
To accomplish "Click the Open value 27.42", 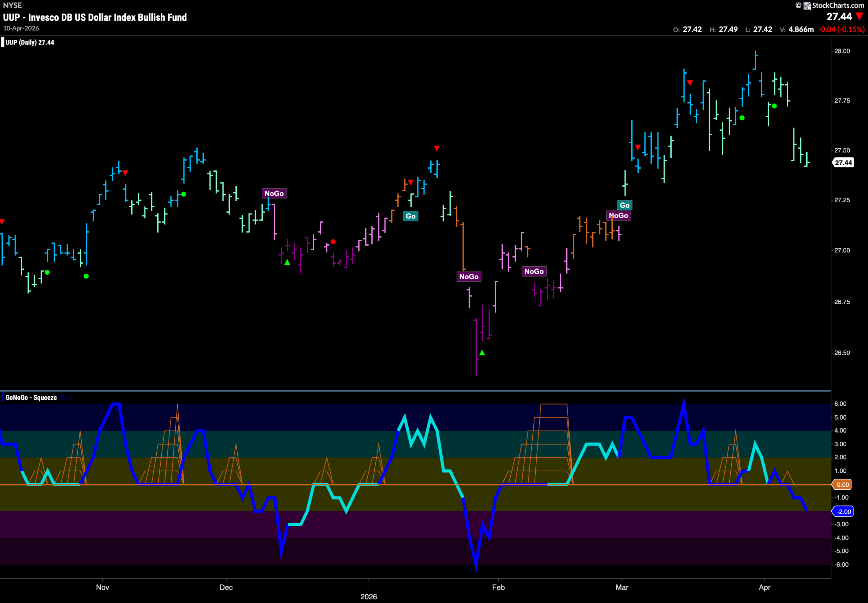I will [692, 30].
